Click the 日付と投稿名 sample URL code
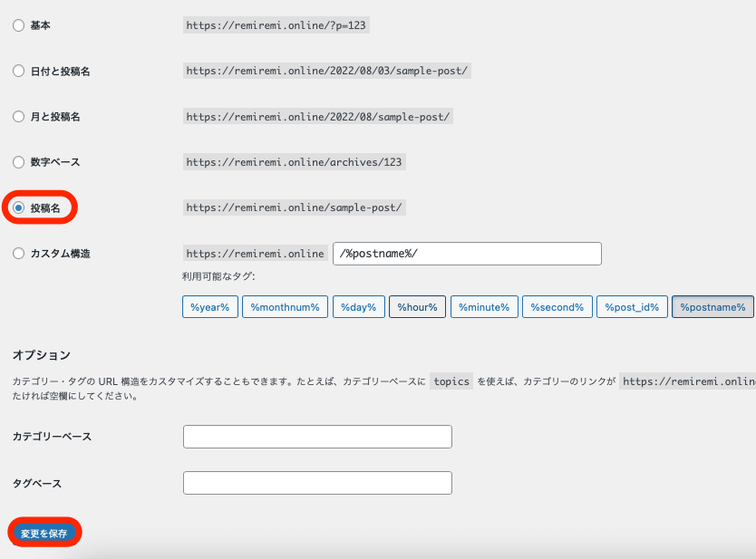The width and height of the screenshot is (756, 559). click(327, 71)
